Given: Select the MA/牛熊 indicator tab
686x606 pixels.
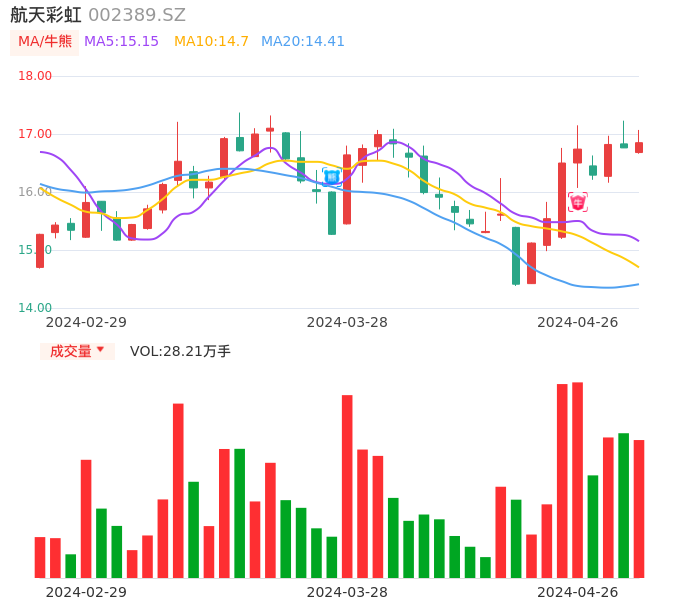Looking at the screenshot, I should [x=45, y=42].
